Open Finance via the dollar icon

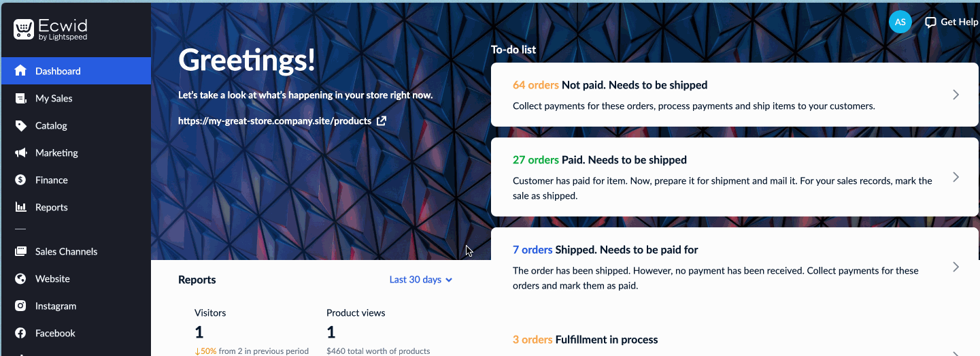tap(20, 180)
